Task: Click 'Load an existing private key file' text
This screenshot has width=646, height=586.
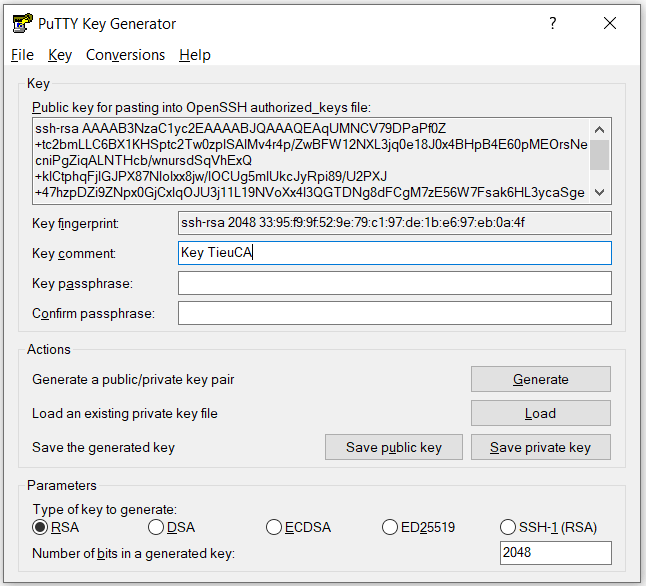Action: coord(125,413)
